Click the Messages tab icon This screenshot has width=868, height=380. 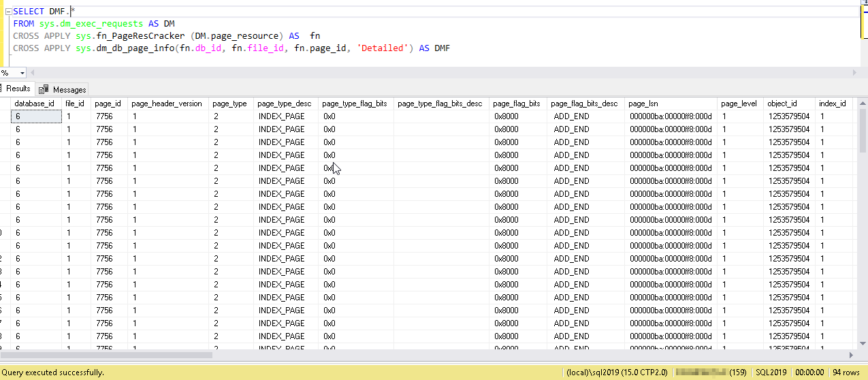tap(44, 89)
